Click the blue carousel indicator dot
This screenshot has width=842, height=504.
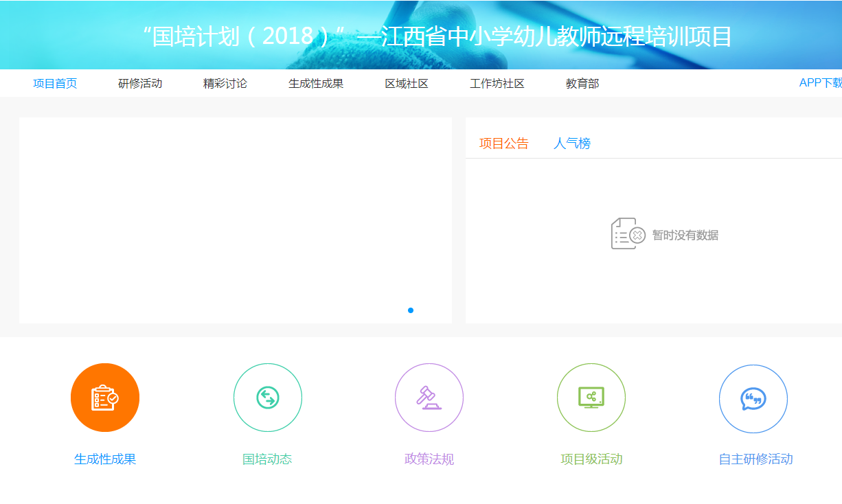[x=411, y=310]
